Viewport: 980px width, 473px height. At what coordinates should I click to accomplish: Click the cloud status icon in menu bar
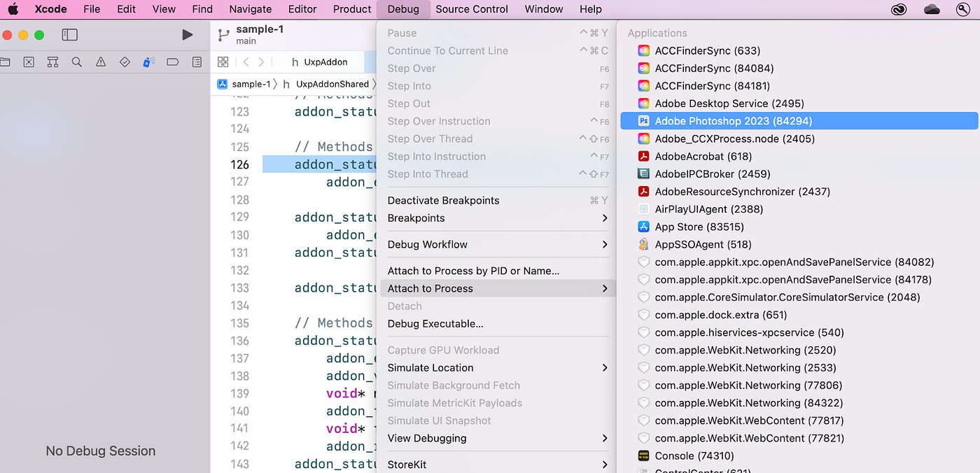click(x=932, y=9)
